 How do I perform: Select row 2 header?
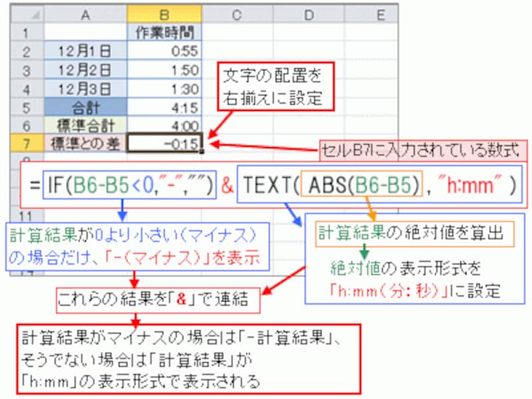(x=27, y=51)
